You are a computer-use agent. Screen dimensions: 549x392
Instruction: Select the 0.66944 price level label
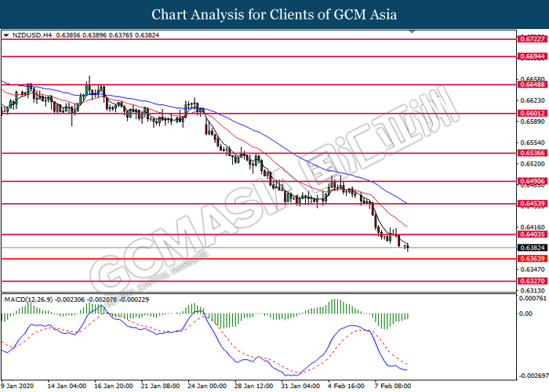click(533, 56)
